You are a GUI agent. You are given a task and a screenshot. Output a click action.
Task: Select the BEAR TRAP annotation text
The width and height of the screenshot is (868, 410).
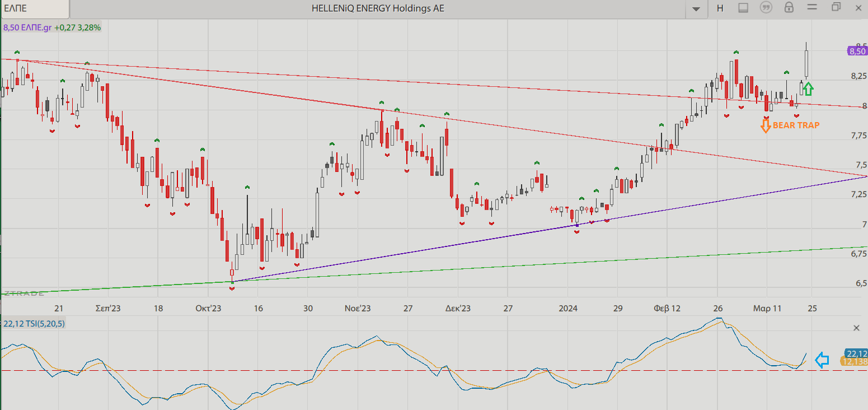tap(796, 125)
